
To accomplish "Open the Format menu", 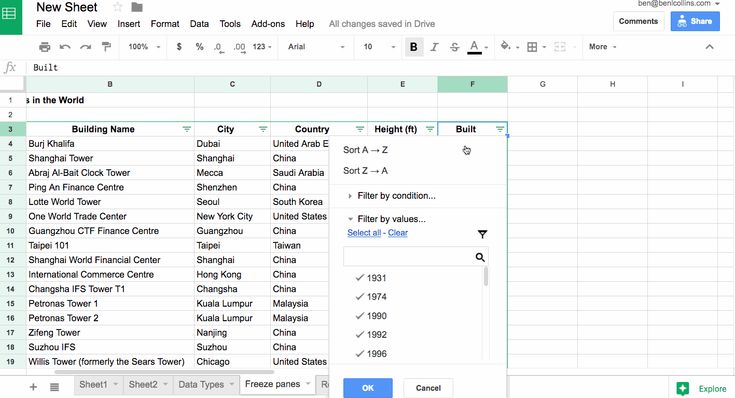I will pyautogui.click(x=165, y=24).
